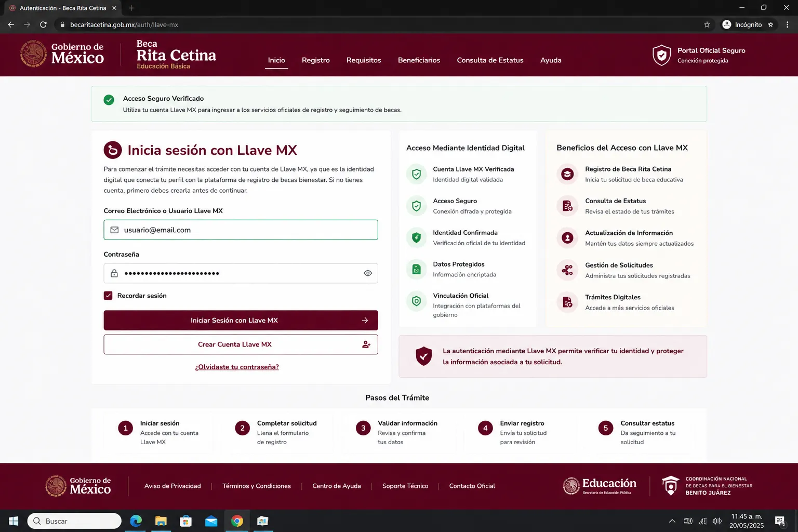Open the Centro de Ayuda footer link
Viewport: 798px width, 532px height.
337,486
